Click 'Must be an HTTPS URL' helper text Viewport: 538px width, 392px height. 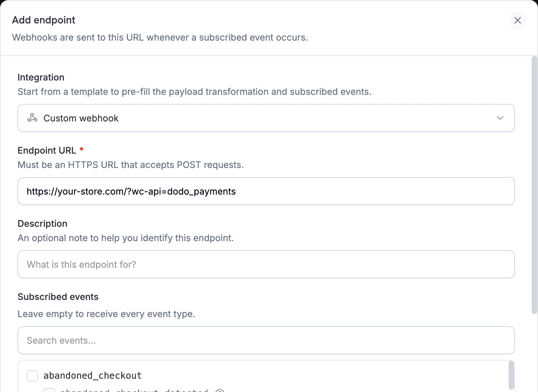click(x=131, y=165)
